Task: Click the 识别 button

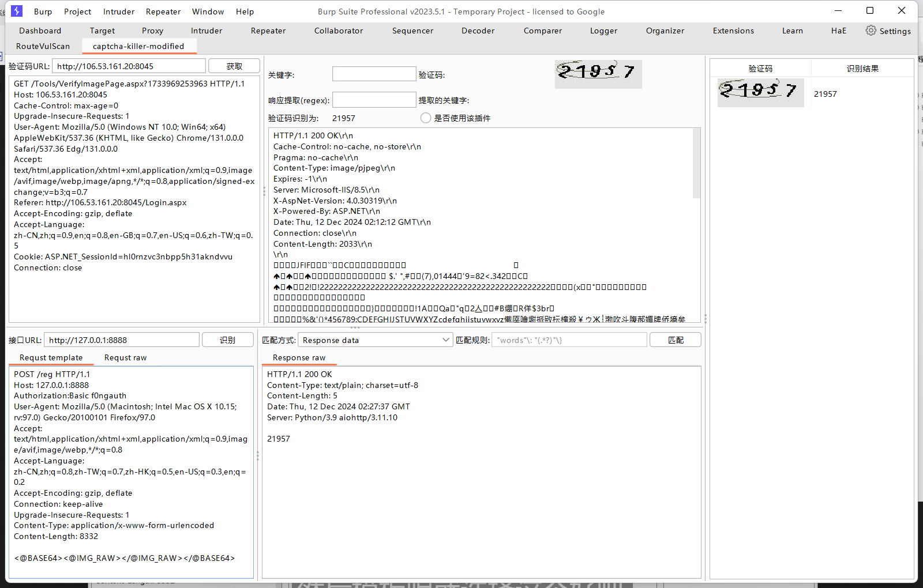Action: [227, 340]
